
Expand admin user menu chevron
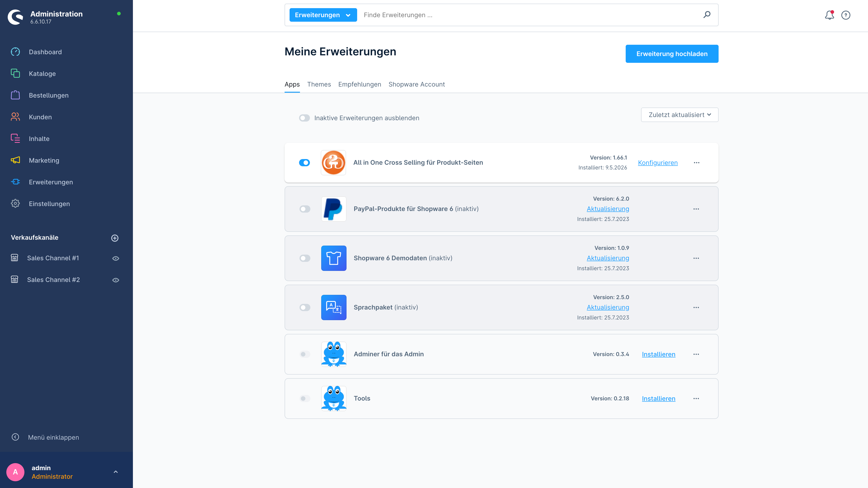coord(116,472)
